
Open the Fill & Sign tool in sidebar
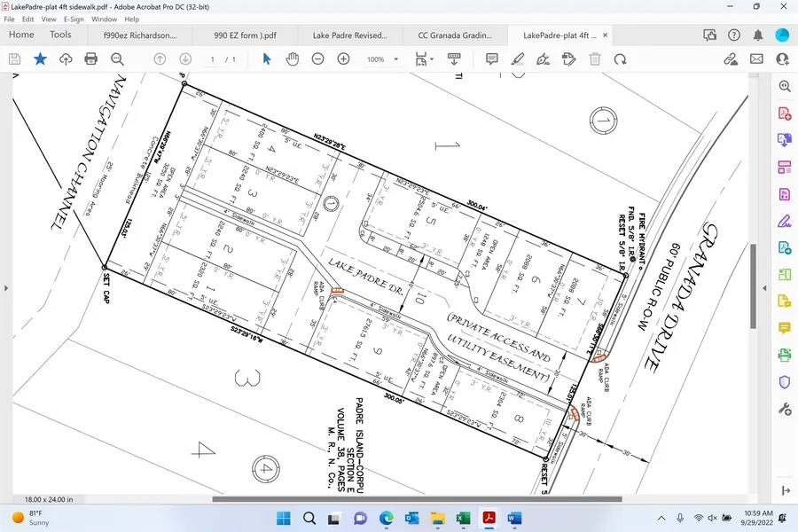(x=785, y=221)
